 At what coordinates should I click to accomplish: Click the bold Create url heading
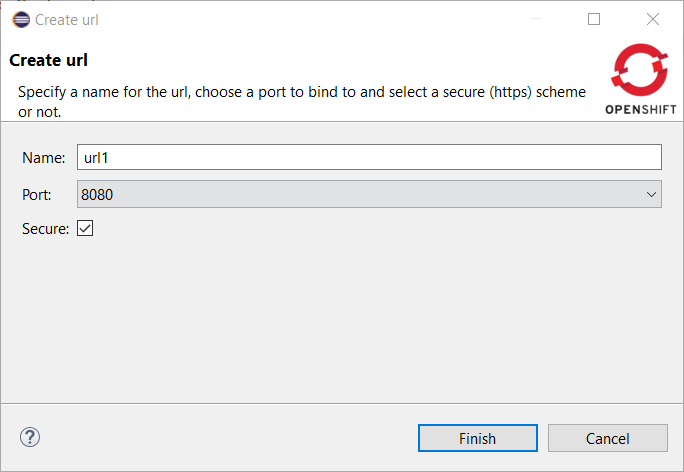point(48,60)
